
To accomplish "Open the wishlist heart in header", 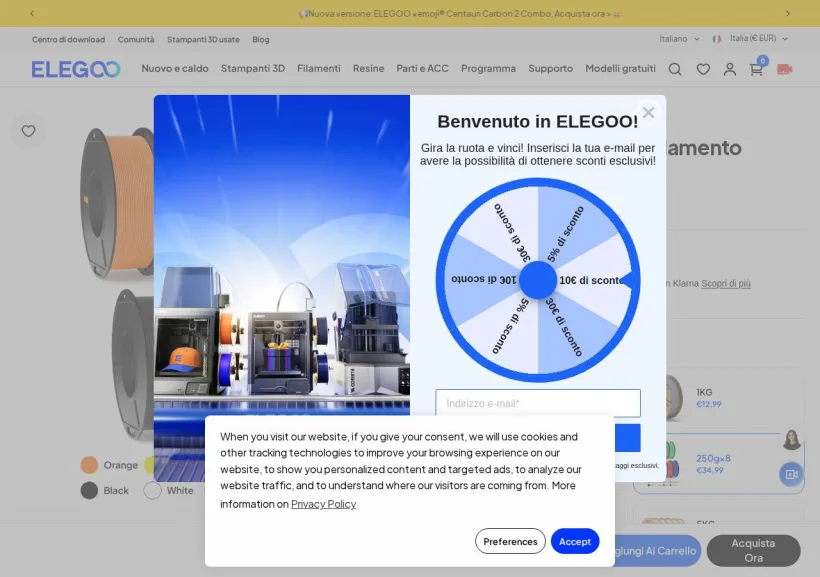I will click(703, 69).
